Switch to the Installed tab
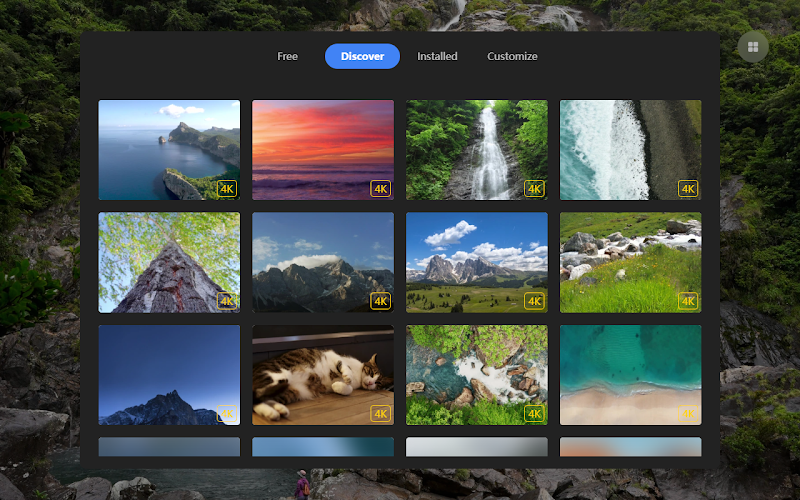This screenshot has width=800, height=500. pos(437,56)
